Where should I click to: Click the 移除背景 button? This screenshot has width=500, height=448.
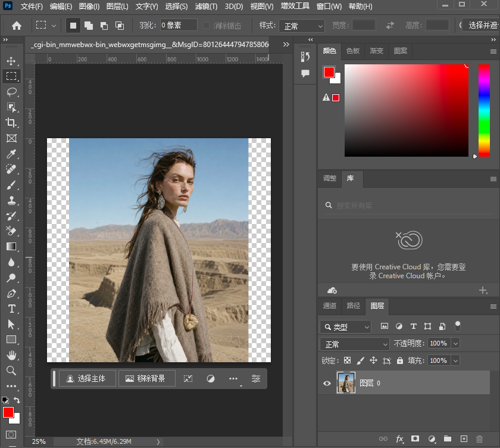click(146, 378)
